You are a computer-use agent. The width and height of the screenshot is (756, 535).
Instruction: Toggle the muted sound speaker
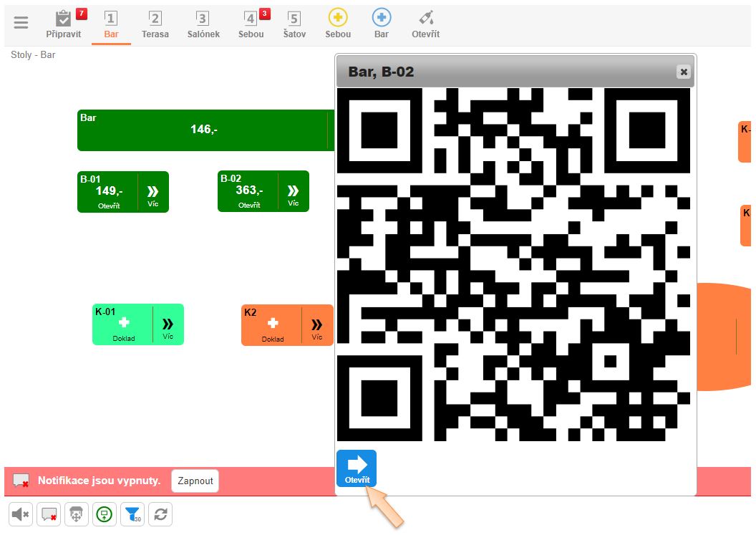click(21, 514)
